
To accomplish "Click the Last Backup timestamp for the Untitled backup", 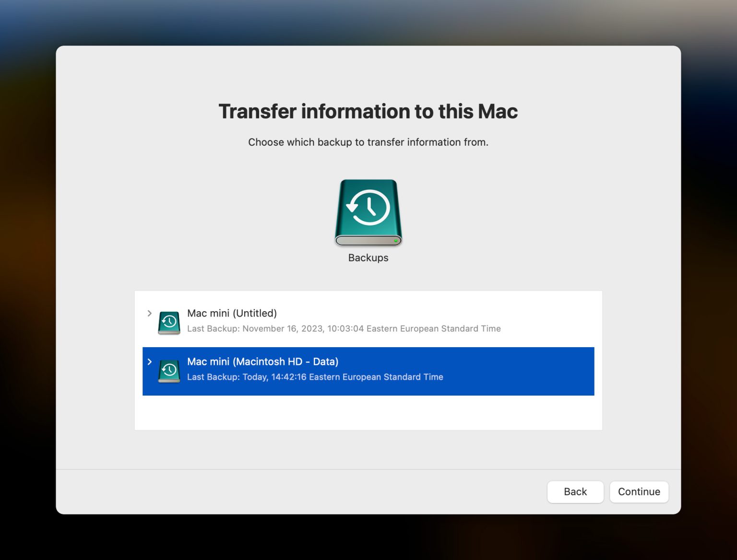I will [344, 328].
